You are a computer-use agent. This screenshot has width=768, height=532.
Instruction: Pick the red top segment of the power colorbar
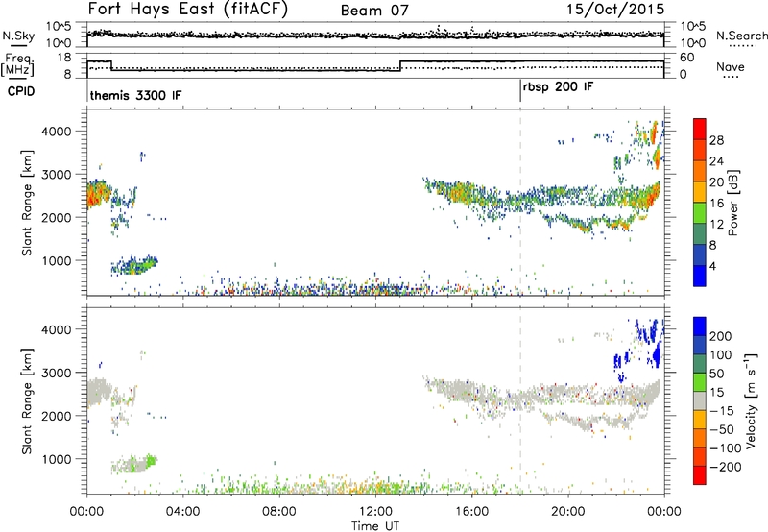pyautogui.click(x=700, y=129)
